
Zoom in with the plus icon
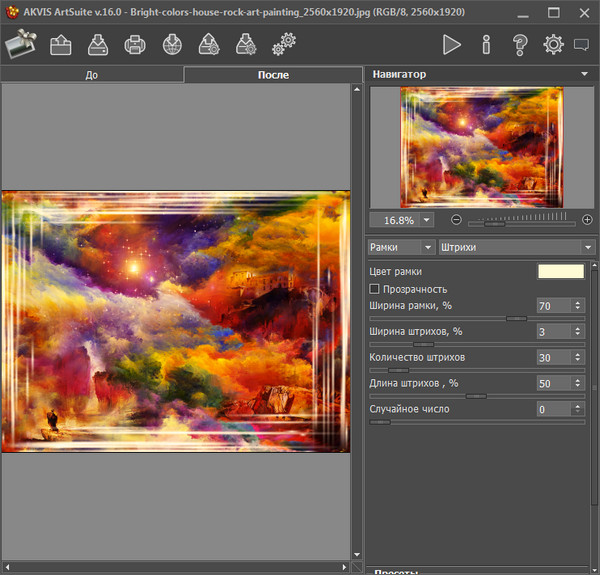pos(587,220)
